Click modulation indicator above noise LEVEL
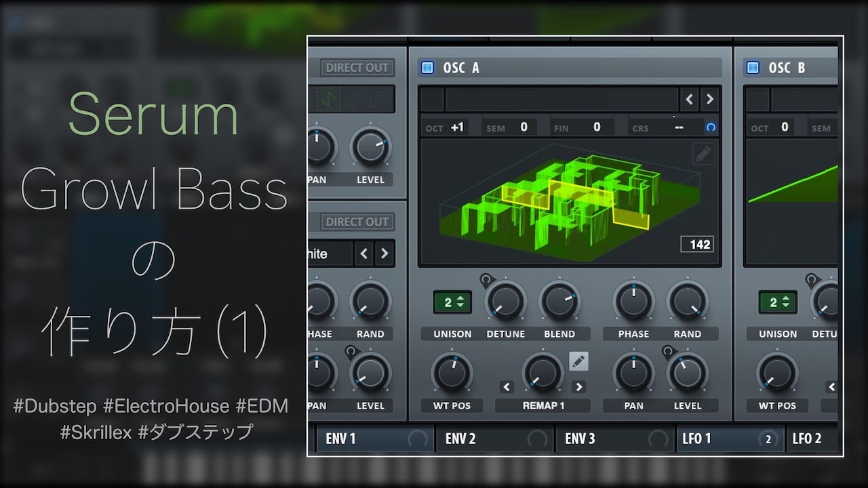868x488 pixels. tap(351, 351)
